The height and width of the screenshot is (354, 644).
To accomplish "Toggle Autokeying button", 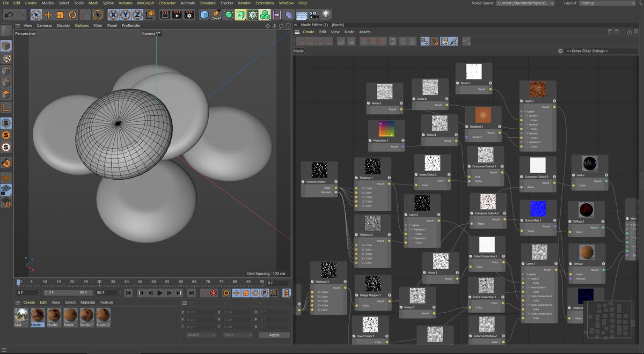I will 214,293.
